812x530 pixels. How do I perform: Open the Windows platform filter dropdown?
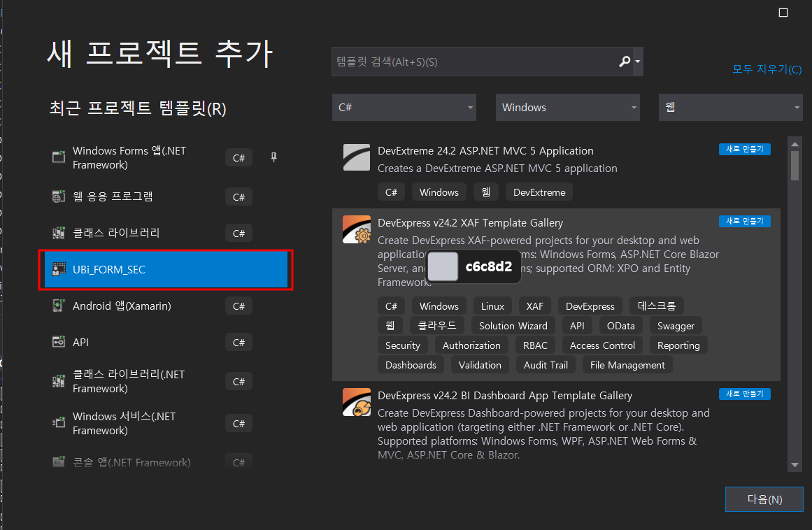(x=568, y=107)
